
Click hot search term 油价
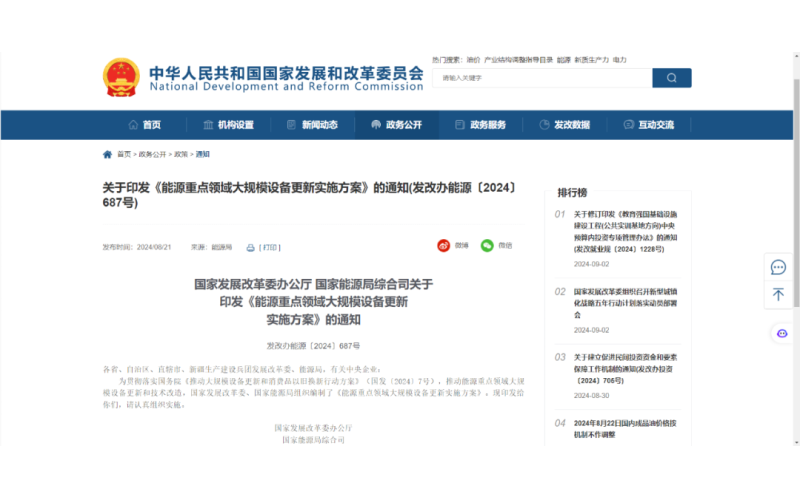tap(473, 60)
